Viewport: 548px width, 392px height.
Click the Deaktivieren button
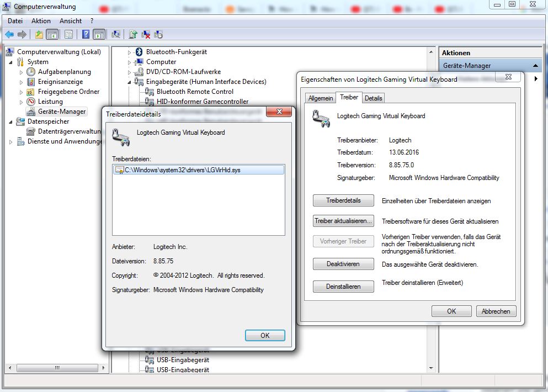[343, 264]
